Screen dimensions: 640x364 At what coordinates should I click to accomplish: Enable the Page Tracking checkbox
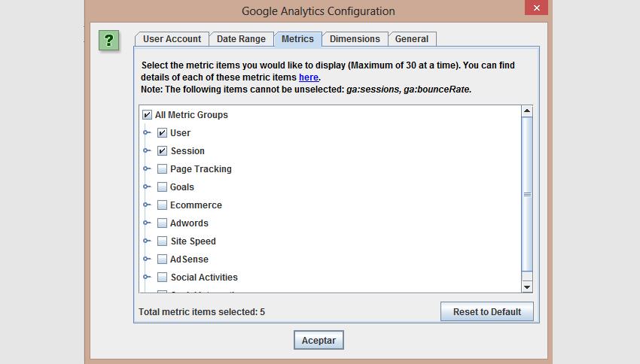click(x=162, y=168)
